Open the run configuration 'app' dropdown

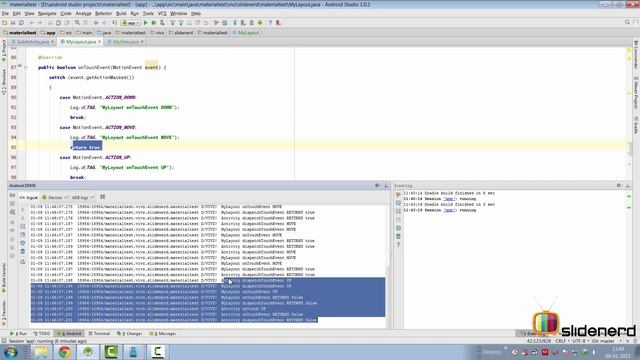click(x=131, y=23)
